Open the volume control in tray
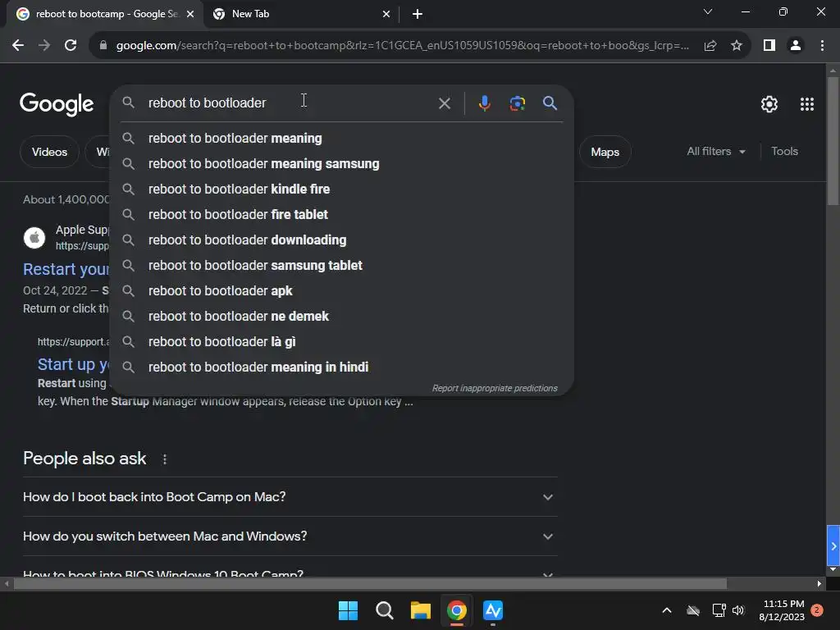The image size is (840, 630). pyautogui.click(x=738, y=610)
